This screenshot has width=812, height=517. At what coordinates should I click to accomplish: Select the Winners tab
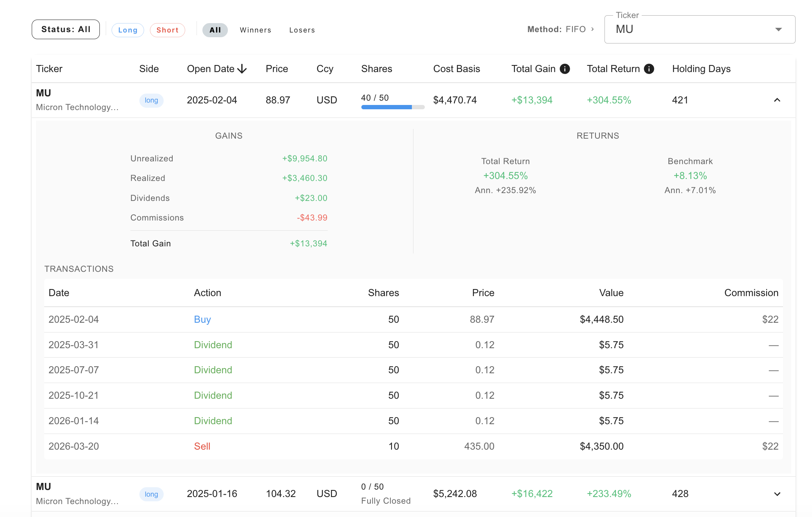(255, 30)
